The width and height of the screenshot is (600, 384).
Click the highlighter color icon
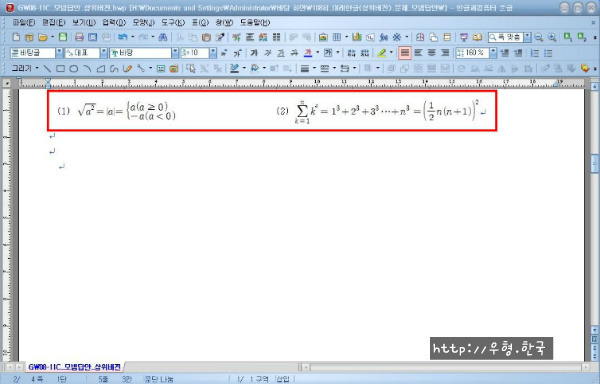[x=381, y=53]
